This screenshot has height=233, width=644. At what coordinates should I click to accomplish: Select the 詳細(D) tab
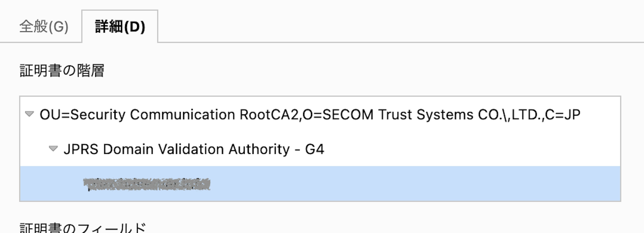click(x=120, y=27)
